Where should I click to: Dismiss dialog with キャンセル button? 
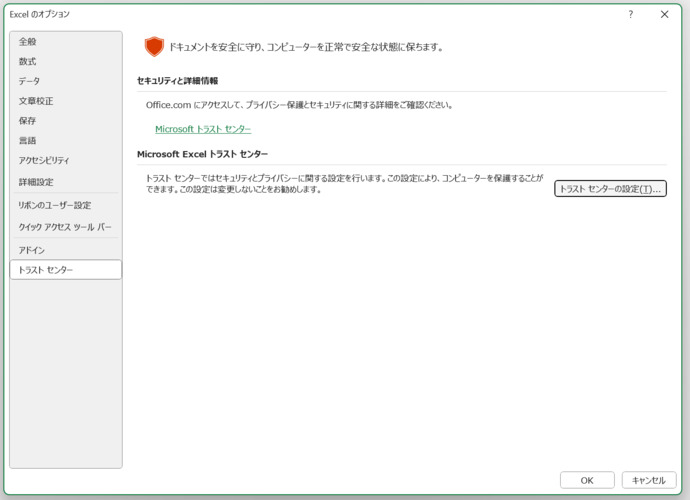click(x=649, y=480)
